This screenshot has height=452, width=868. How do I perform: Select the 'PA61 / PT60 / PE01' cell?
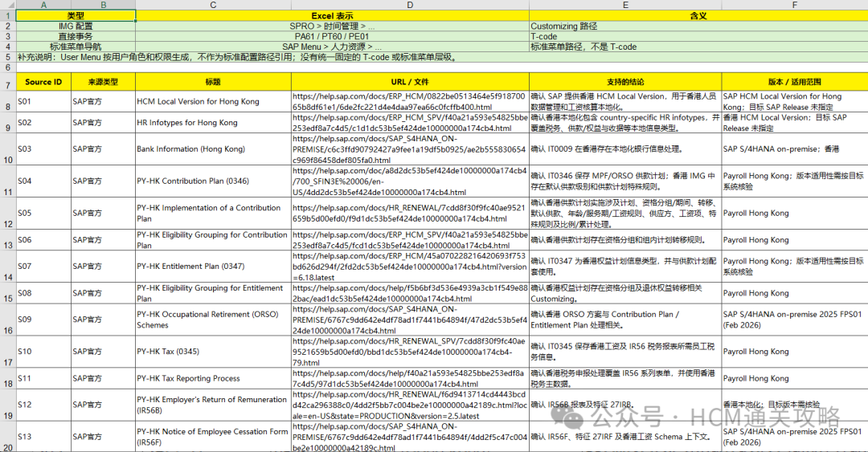332,36
